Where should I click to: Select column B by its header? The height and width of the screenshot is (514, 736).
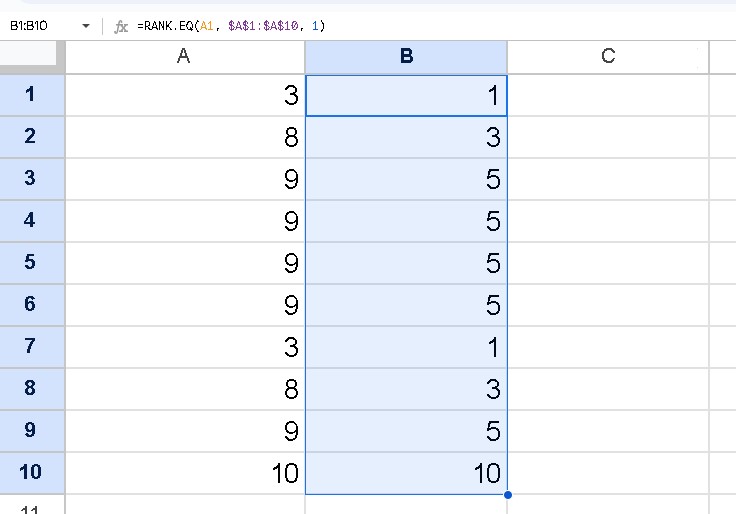pos(406,57)
